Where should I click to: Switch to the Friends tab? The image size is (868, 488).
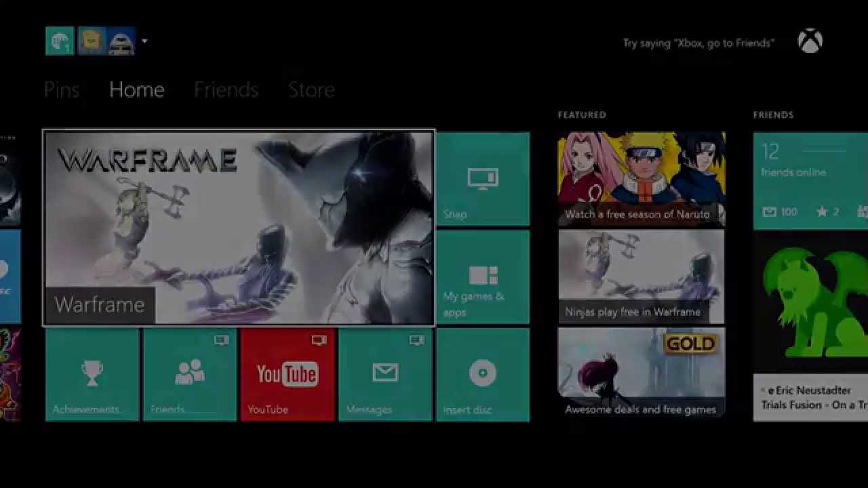226,90
